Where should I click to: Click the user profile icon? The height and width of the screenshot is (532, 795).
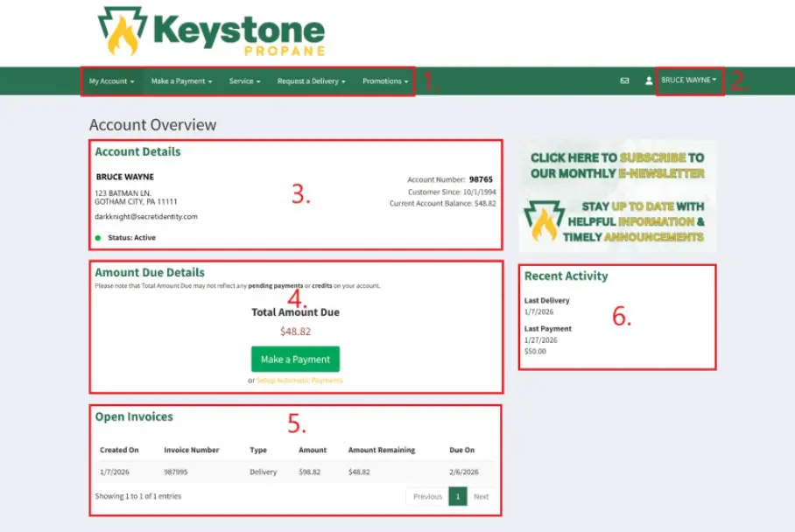point(649,80)
